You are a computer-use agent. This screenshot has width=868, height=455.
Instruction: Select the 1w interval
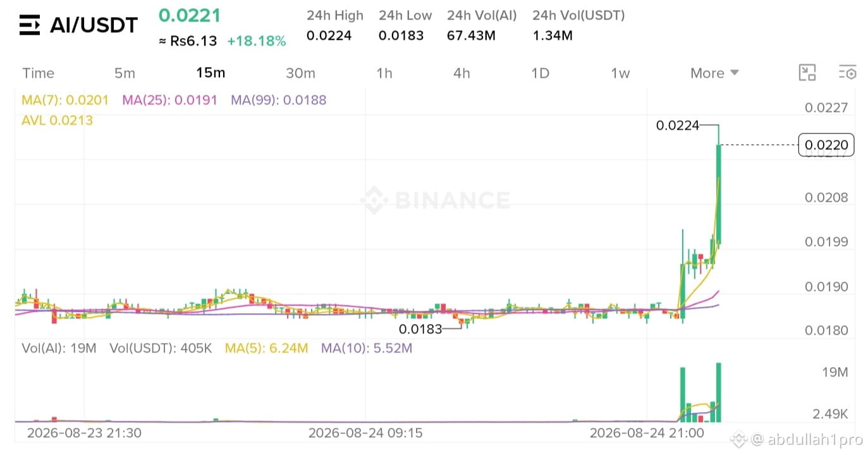point(620,73)
